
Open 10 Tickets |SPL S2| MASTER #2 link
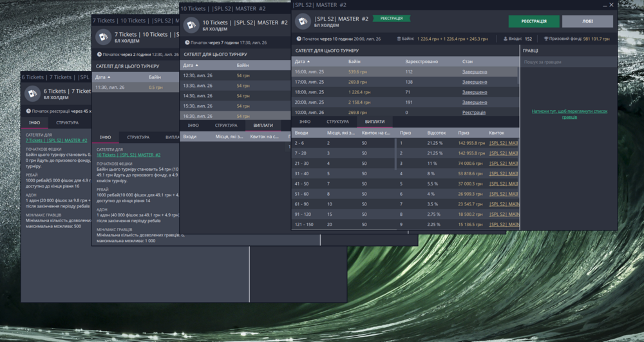point(129,155)
